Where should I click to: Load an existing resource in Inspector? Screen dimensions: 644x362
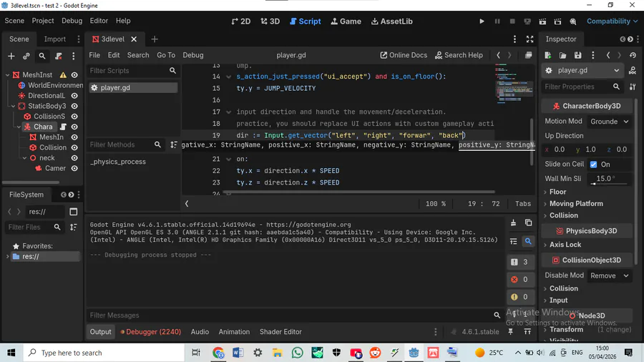pos(562,55)
